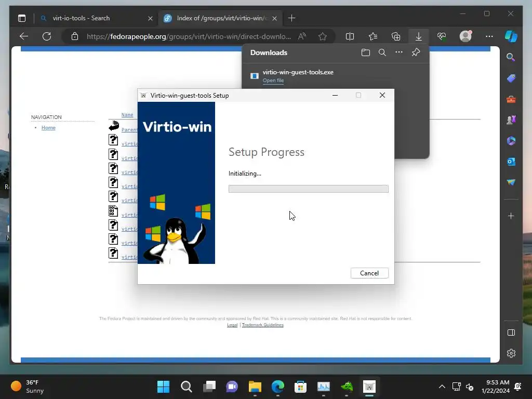
Task: Open sidebar Shopping tag icon
Action: (511, 78)
